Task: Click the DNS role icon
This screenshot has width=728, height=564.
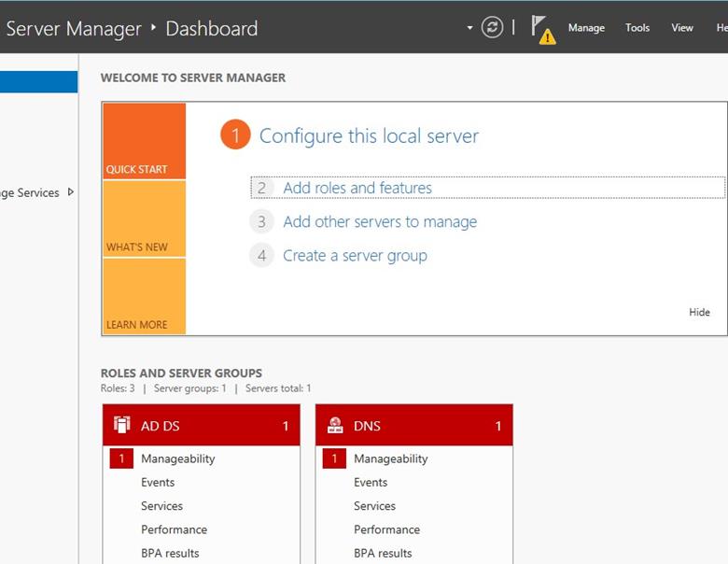Action: pyautogui.click(x=335, y=425)
